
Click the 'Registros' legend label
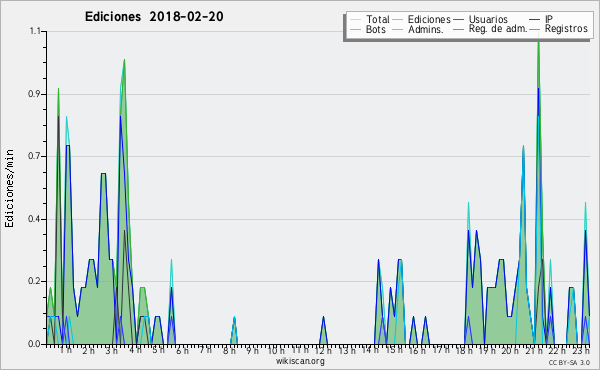566,29
